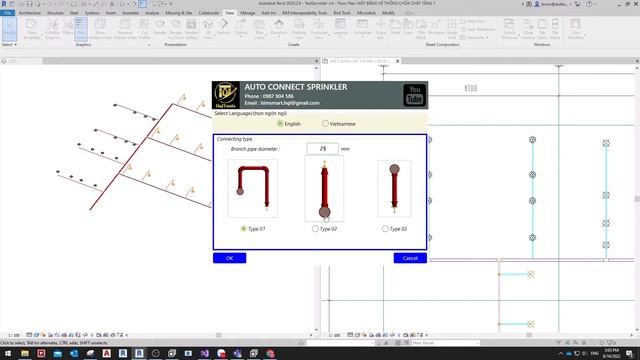
Task: Click the Thin Lines ribbon icon
Action: [x=81, y=29]
